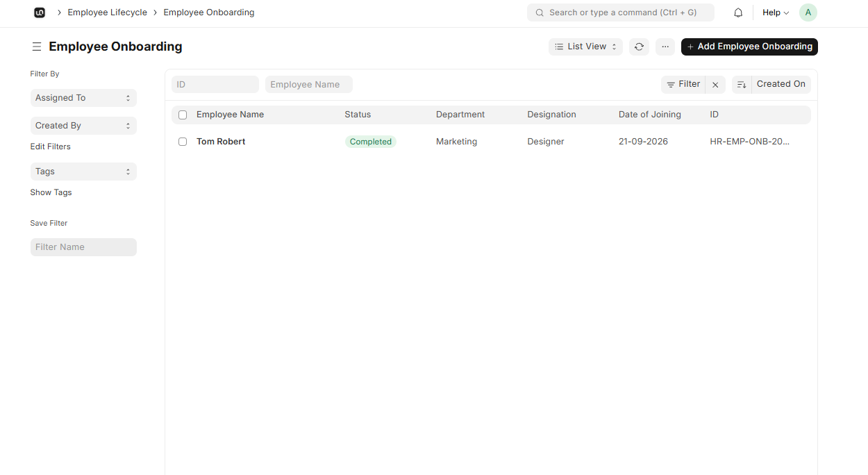The width and height of the screenshot is (868, 475).
Task: Open the Help dropdown menu
Action: [x=776, y=12]
